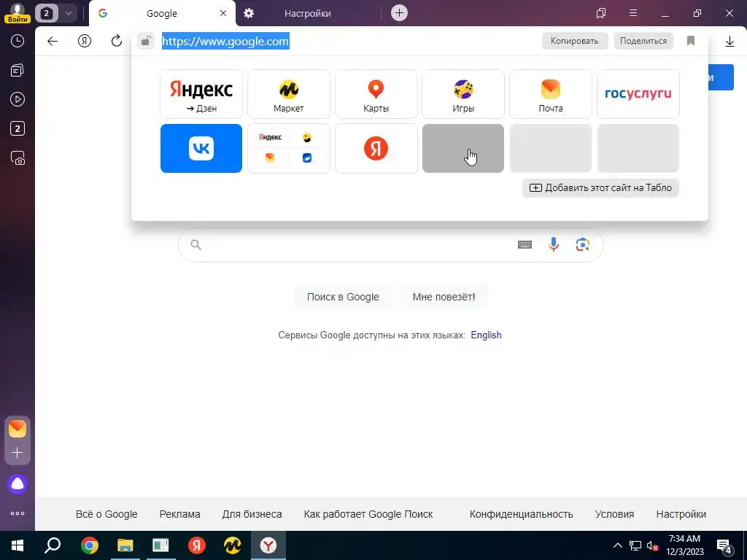Add a new sidebar app with plus icon

click(18, 452)
